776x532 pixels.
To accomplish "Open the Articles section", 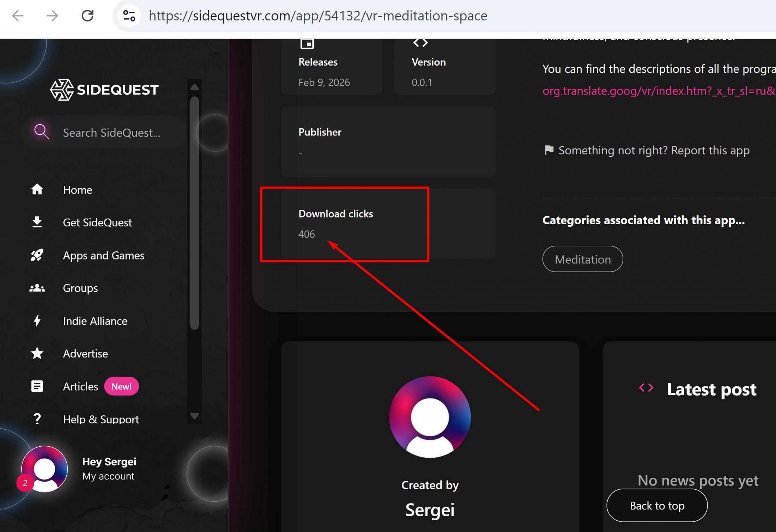I will (x=80, y=386).
